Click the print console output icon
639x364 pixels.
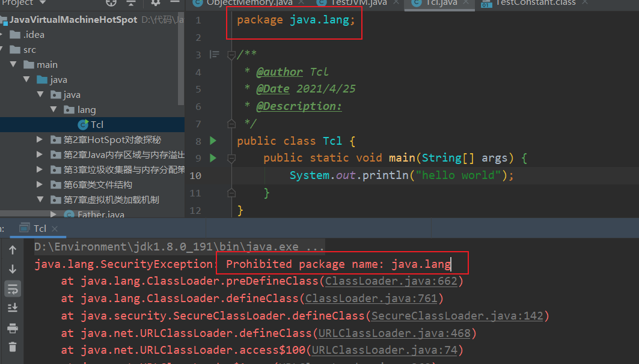[x=13, y=328]
